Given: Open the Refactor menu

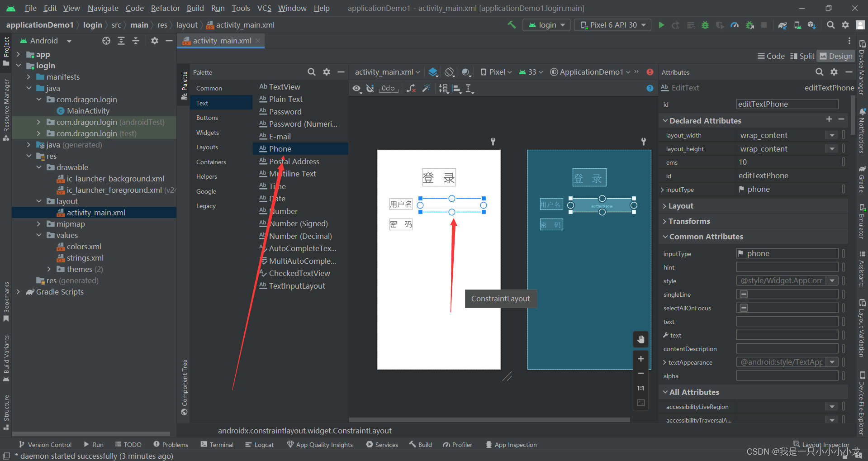Looking at the screenshot, I should pos(165,8).
